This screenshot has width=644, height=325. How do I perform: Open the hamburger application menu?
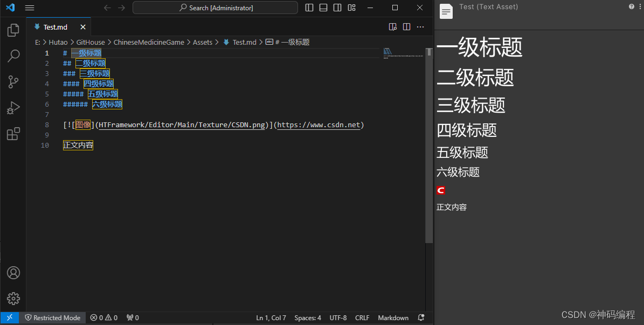click(x=30, y=8)
